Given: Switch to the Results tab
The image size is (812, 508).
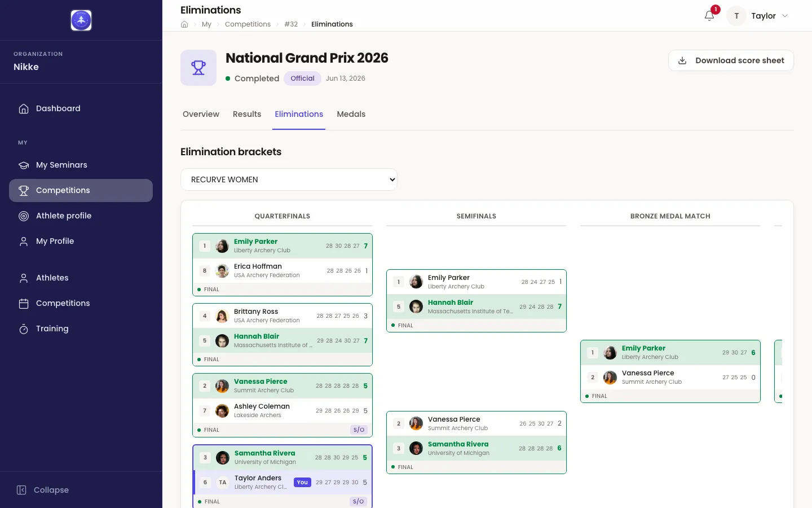Looking at the screenshot, I should [247, 114].
